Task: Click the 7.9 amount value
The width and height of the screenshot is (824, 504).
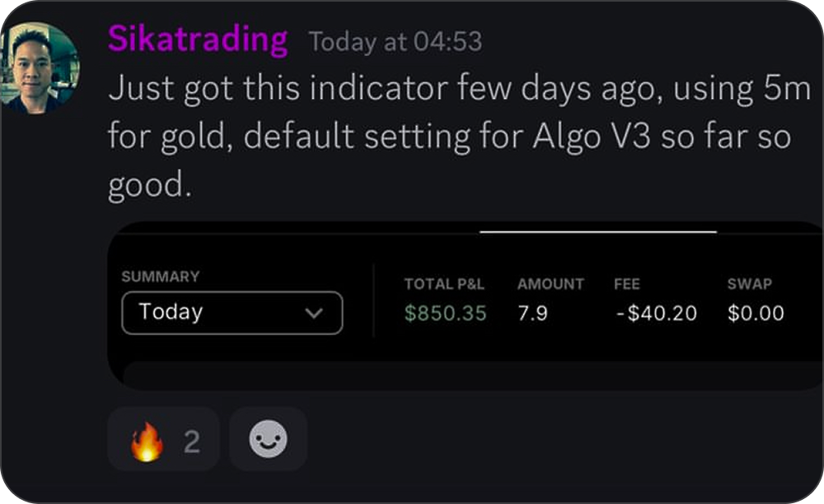Action: coord(533,314)
